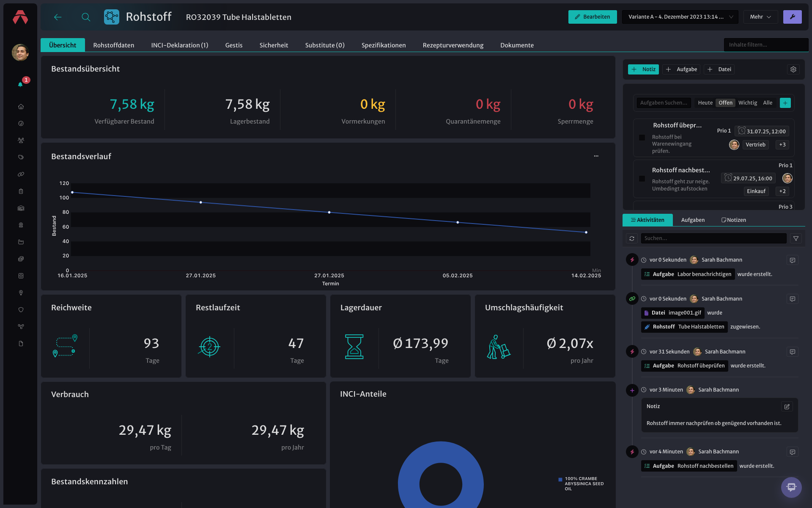Edit the Notiz entry pencil icon
This screenshot has height=508, width=812.
point(787,406)
